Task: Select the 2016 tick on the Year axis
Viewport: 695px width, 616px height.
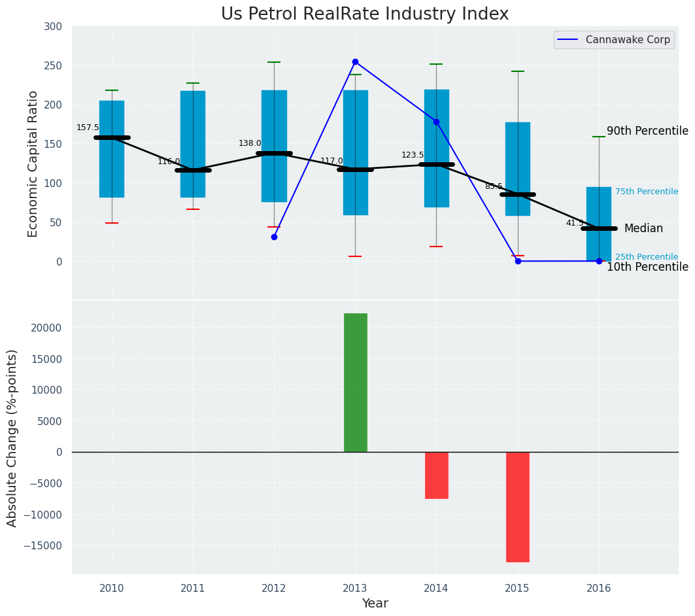Action: tap(599, 589)
